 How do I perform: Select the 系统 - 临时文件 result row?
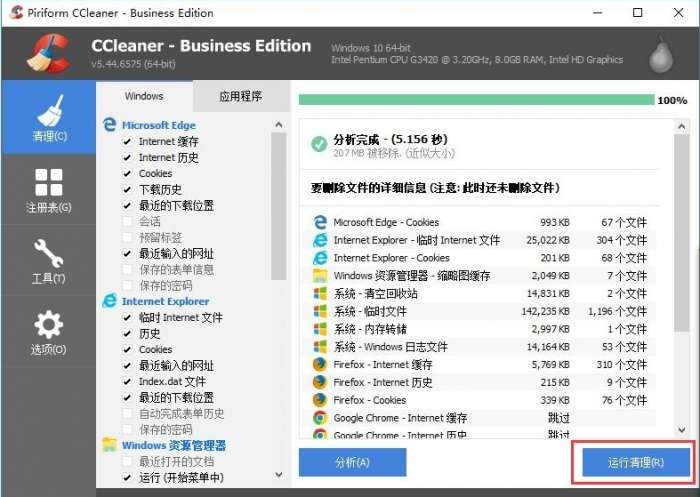479,311
